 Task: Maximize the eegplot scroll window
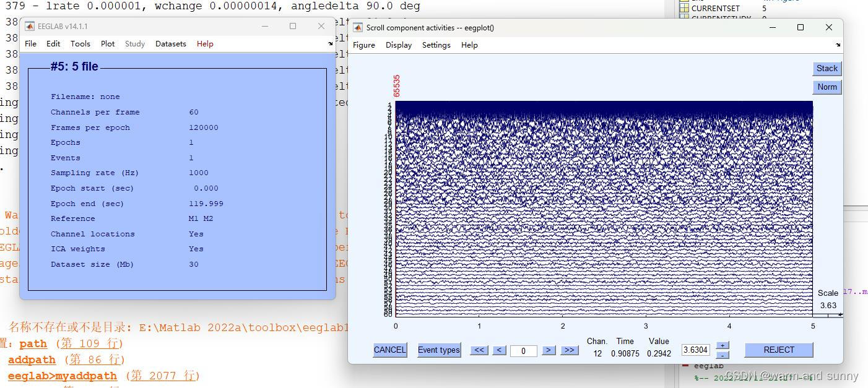click(x=801, y=27)
